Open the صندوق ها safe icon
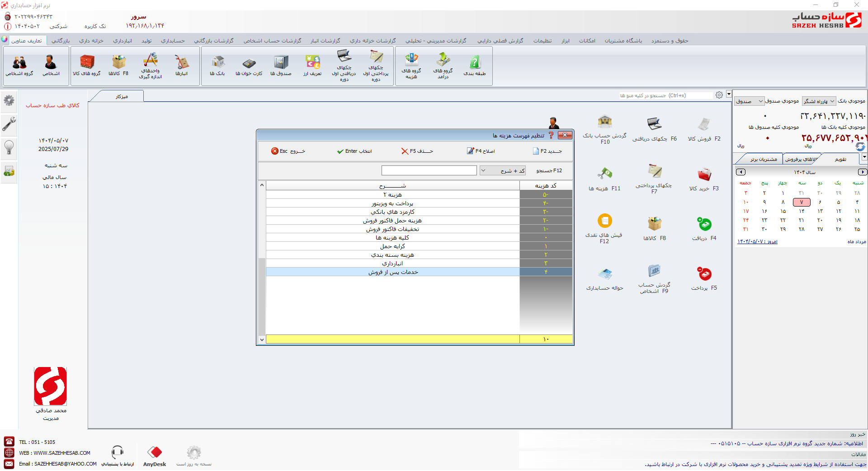The height and width of the screenshot is (471, 868). point(281,66)
